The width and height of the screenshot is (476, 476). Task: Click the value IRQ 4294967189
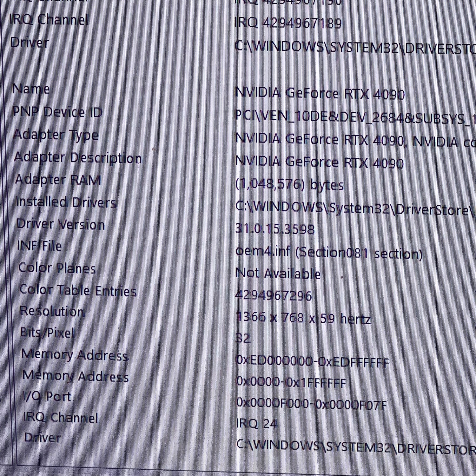(x=288, y=23)
